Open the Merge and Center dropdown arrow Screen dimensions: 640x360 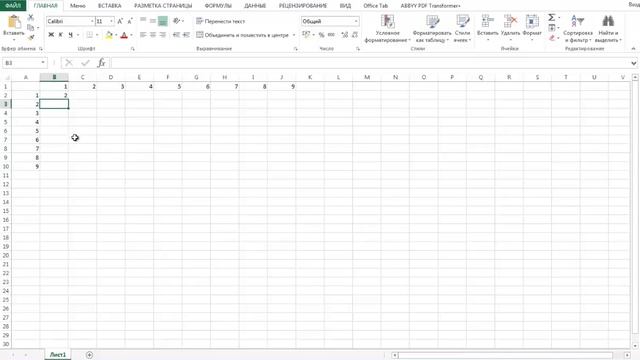(294, 35)
